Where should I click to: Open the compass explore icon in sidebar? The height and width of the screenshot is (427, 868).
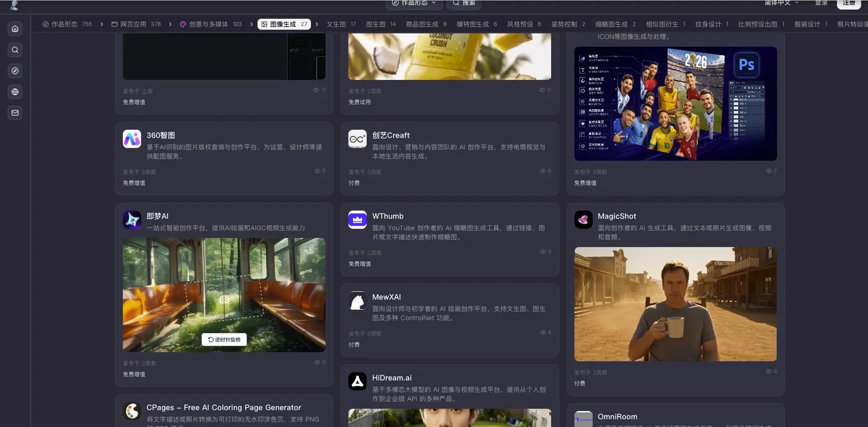point(15,71)
